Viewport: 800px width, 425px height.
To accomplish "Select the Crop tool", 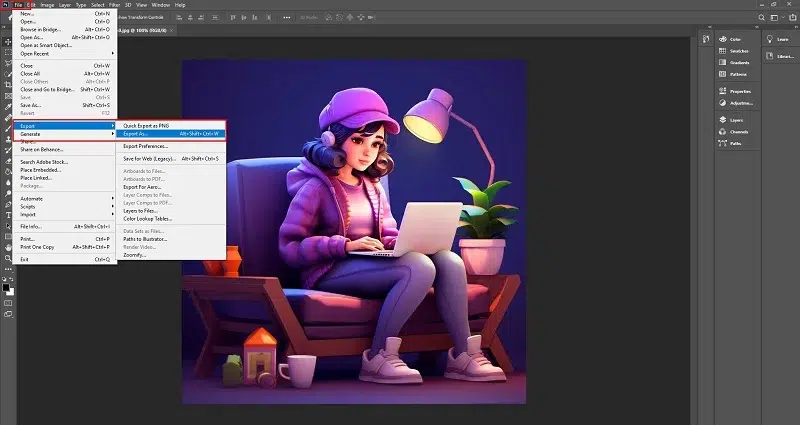I will point(8,85).
